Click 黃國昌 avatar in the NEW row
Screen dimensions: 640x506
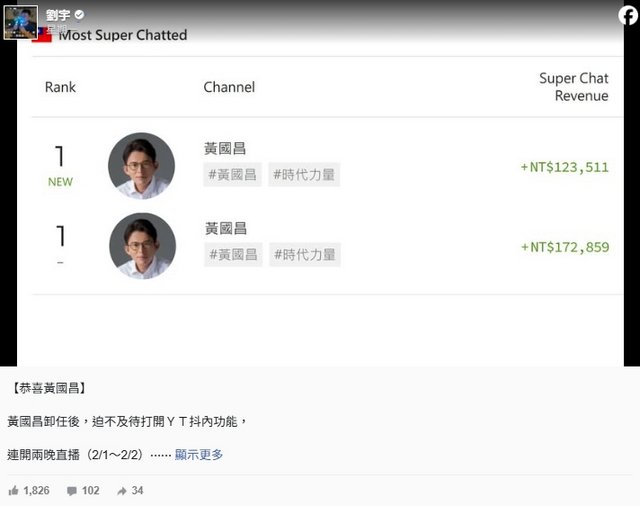point(141,166)
